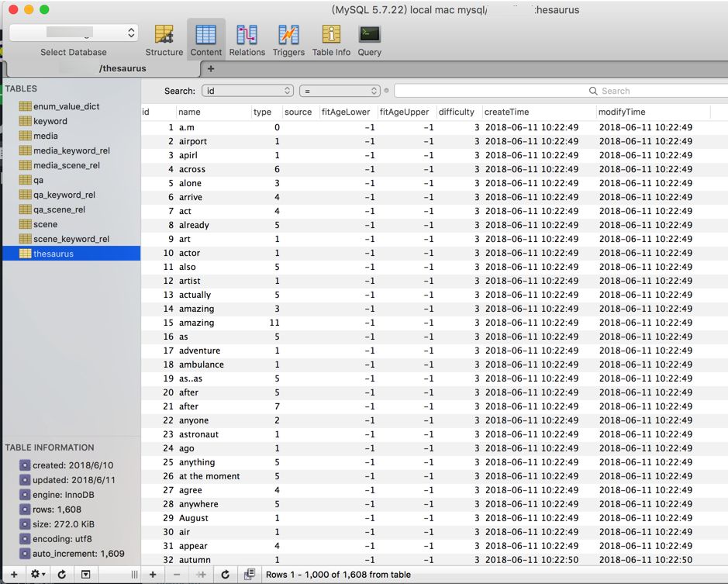This screenshot has height=584, width=728.
Task: Select the name cell 'apirl'
Action: (188, 155)
